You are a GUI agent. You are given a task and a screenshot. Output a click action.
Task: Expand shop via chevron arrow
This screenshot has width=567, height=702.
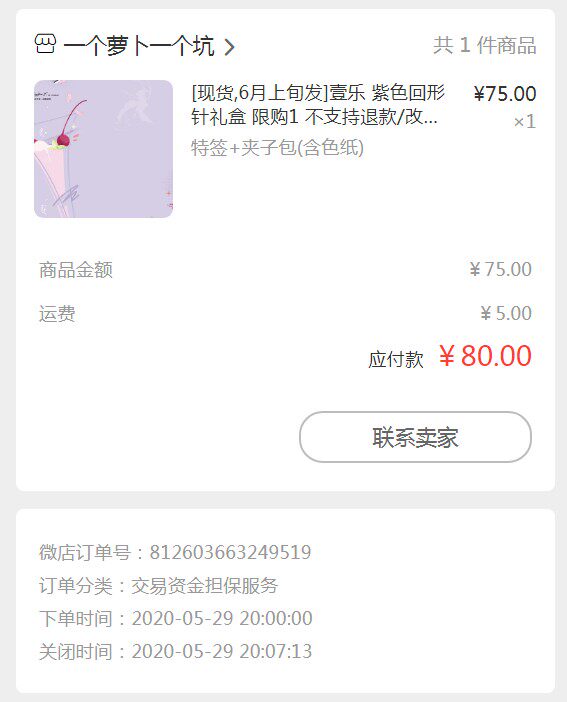click(229, 47)
